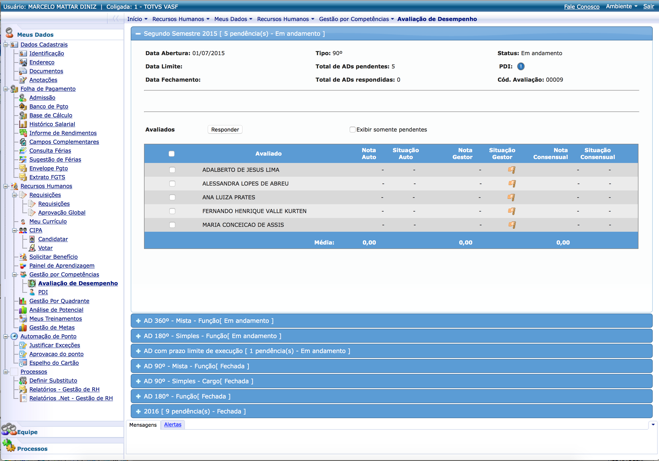The width and height of the screenshot is (659, 461).
Task: Click the Processos panel icon at bottom
Action: tap(9, 445)
